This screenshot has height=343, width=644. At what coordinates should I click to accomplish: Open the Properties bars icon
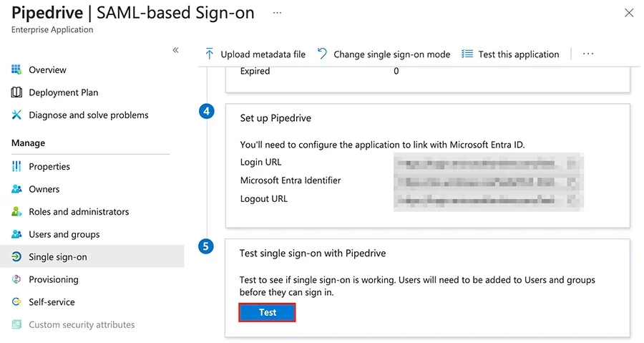click(x=16, y=166)
